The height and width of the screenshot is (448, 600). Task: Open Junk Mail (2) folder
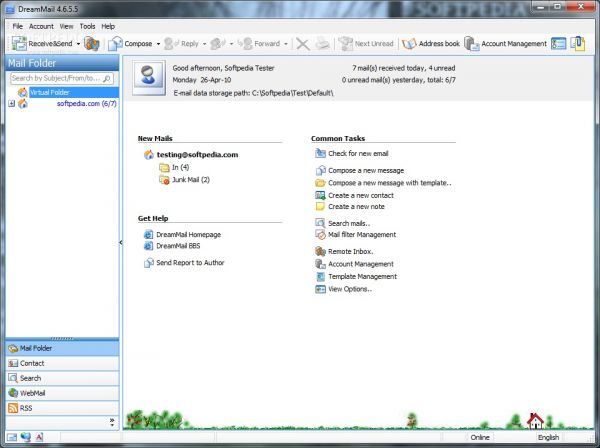pos(190,180)
